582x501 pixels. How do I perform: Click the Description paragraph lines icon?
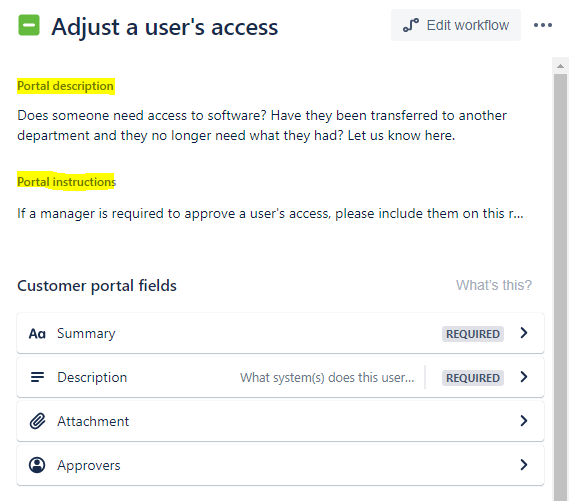37,377
